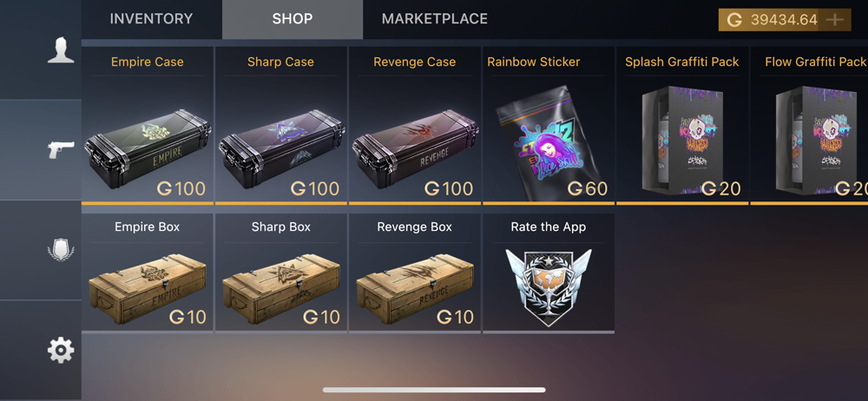The width and height of the screenshot is (868, 401).
Task: Pick the wooden Sharp Box
Action: point(280,273)
